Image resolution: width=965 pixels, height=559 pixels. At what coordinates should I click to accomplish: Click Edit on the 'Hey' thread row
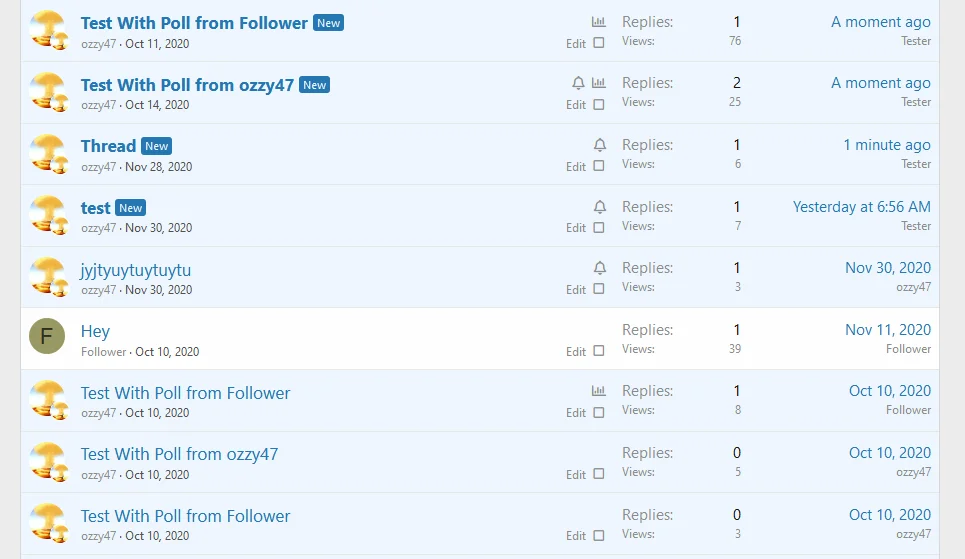(x=576, y=352)
